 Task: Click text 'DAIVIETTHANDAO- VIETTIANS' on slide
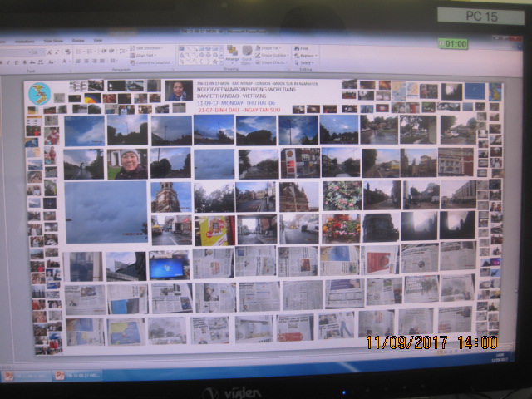[231, 96]
